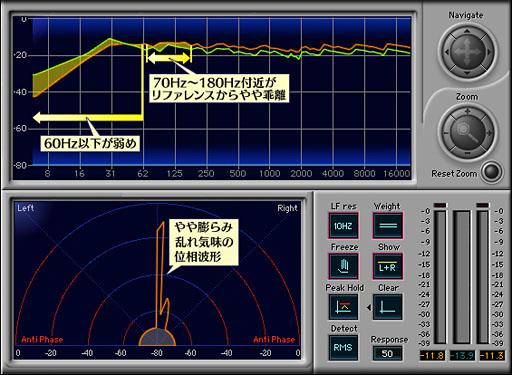
Task: Toggle the Peak Hold button
Action: click(x=343, y=307)
